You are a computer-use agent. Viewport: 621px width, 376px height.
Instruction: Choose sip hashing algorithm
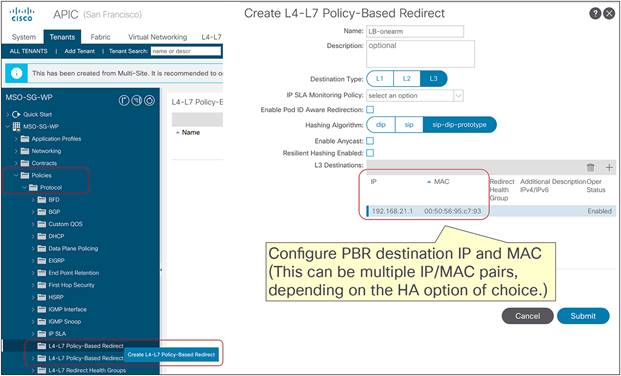pos(409,125)
